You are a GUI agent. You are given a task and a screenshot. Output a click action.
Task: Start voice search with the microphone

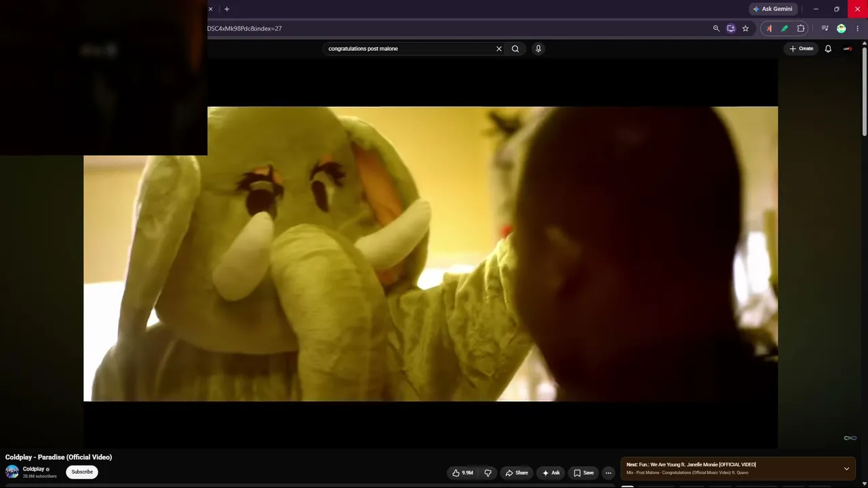[538, 49]
